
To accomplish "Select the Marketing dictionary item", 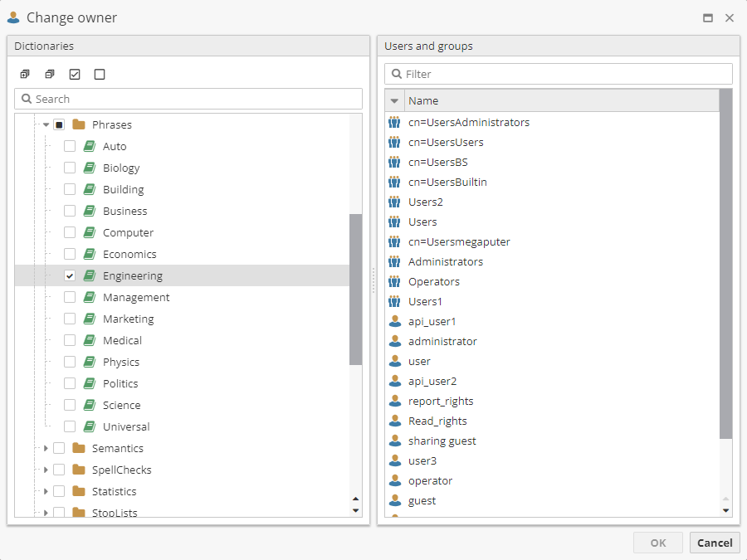I will point(128,319).
